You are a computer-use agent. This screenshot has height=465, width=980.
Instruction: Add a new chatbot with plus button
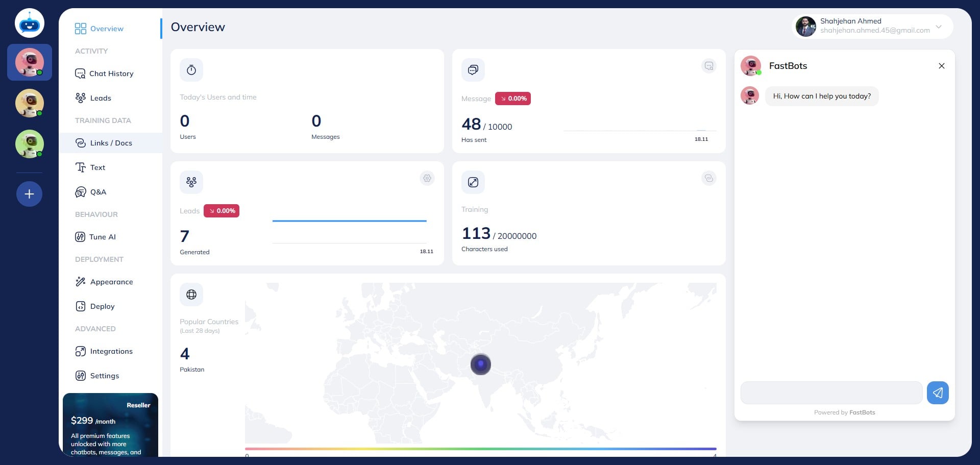pos(30,194)
